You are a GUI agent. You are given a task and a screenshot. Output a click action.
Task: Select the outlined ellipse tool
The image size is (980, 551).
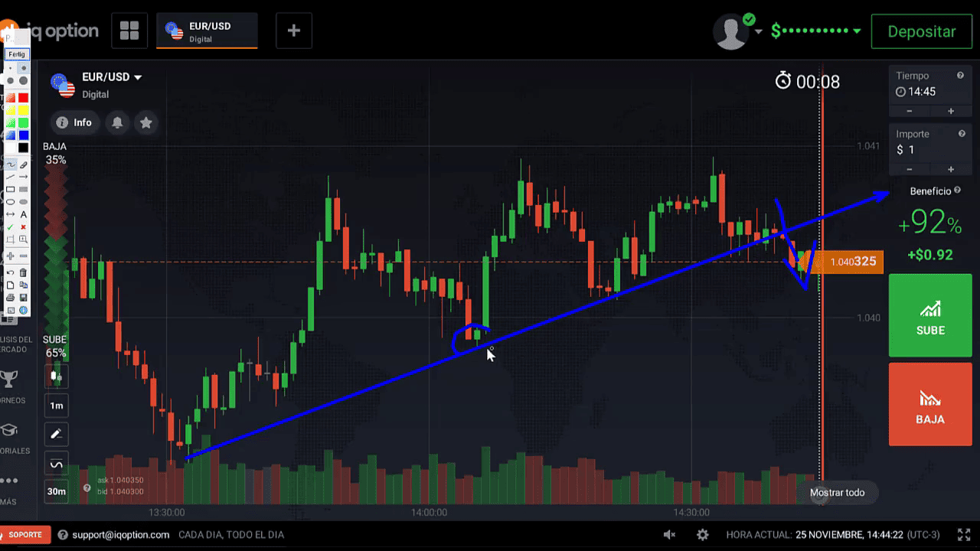[11, 202]
